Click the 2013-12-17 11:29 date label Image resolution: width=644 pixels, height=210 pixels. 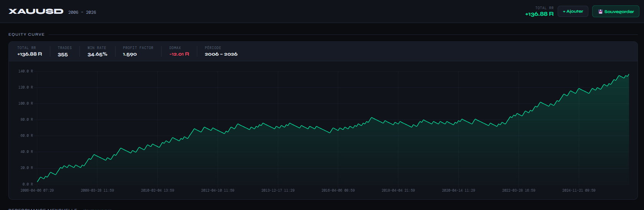click(278, 190)
